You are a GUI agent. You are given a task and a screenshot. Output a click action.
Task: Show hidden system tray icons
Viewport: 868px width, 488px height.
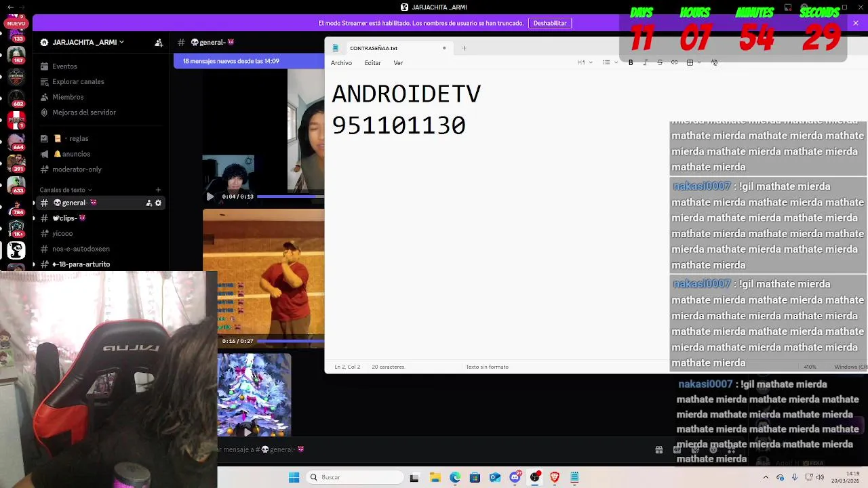[x=766, y=477]
